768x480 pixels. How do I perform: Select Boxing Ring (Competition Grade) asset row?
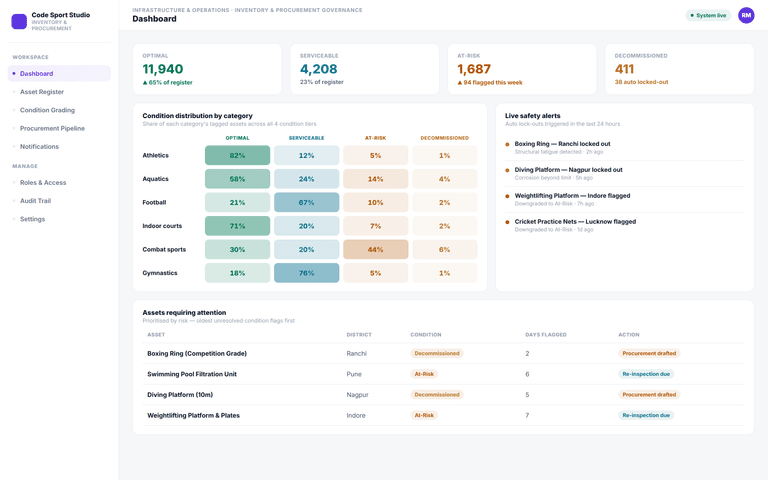[443, 353]
